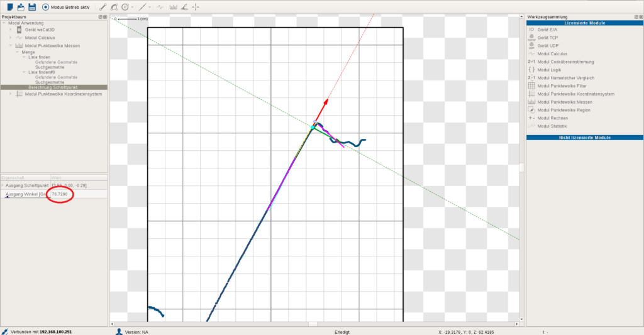Click the Ausgang Winkel value 76.7290
Viewport: 644px width, 335px height.
coord(61,195)
